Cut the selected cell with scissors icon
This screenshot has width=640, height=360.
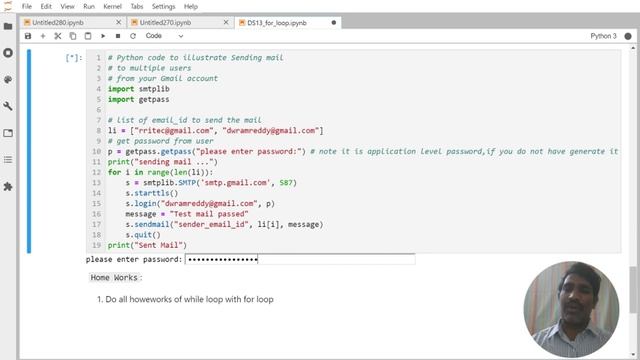click(x=58, y=36)
